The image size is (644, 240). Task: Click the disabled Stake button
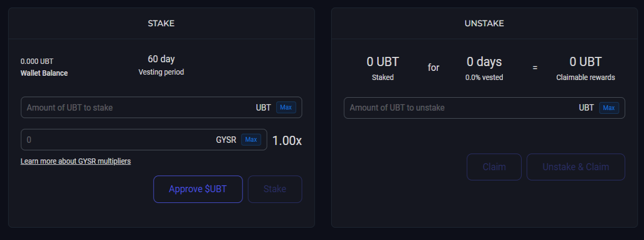pos(275,189)
